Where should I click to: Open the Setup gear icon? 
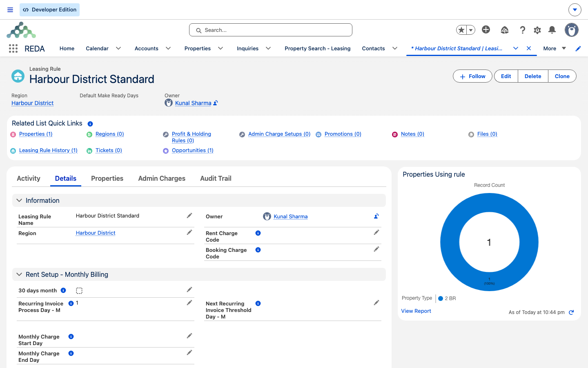click(x=537, y=30)
